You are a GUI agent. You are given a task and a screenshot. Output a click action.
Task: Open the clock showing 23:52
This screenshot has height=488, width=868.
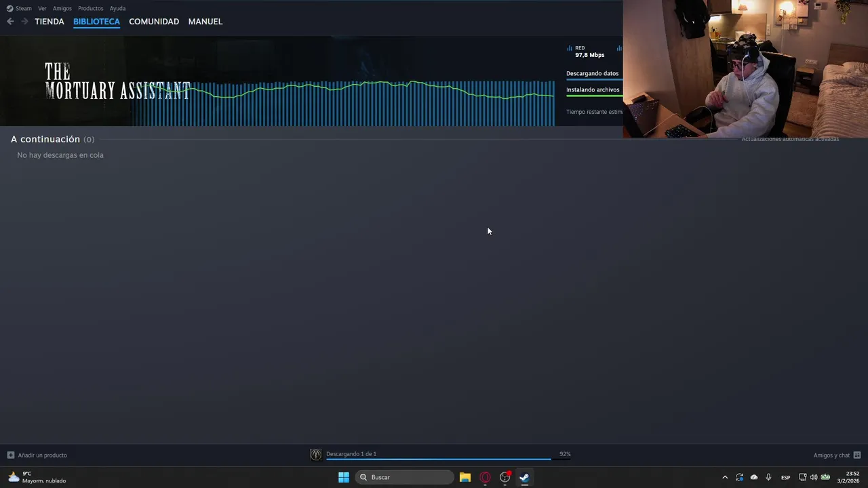tap(848, 477)
